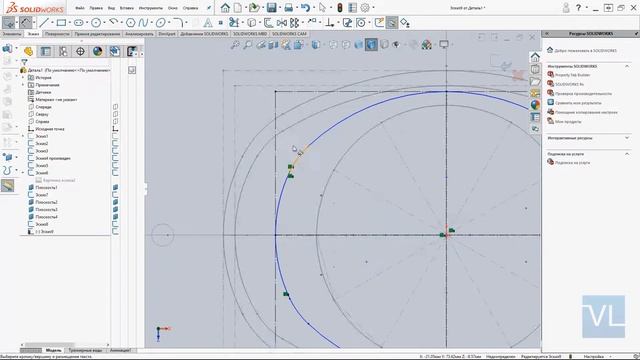Select the Trim Entities tool
This screenshot has width=640, height=360.
(234, 23)
